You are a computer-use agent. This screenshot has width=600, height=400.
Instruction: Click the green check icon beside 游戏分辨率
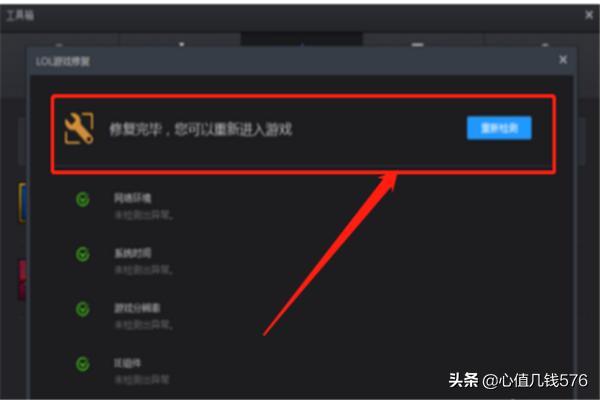(x=83, y=309)
